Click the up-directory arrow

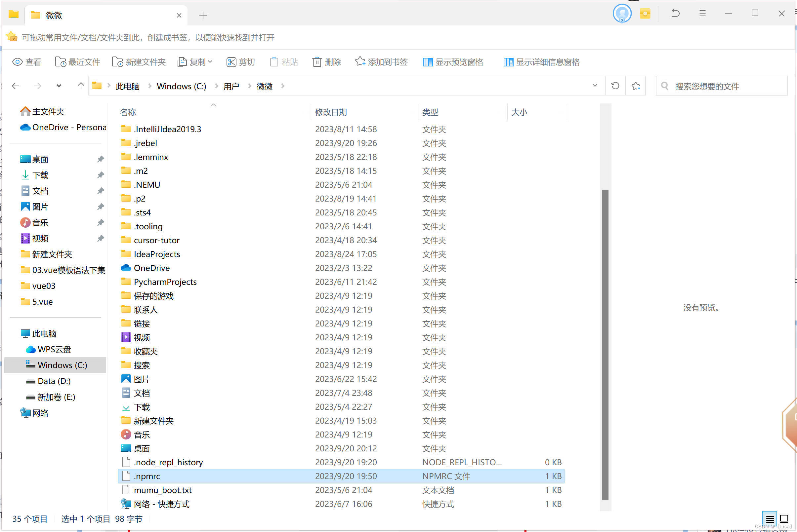80,86
